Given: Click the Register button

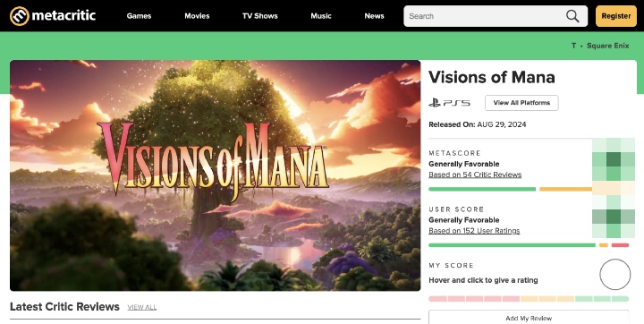Looking at the screenshot, I should click(616, 16).
